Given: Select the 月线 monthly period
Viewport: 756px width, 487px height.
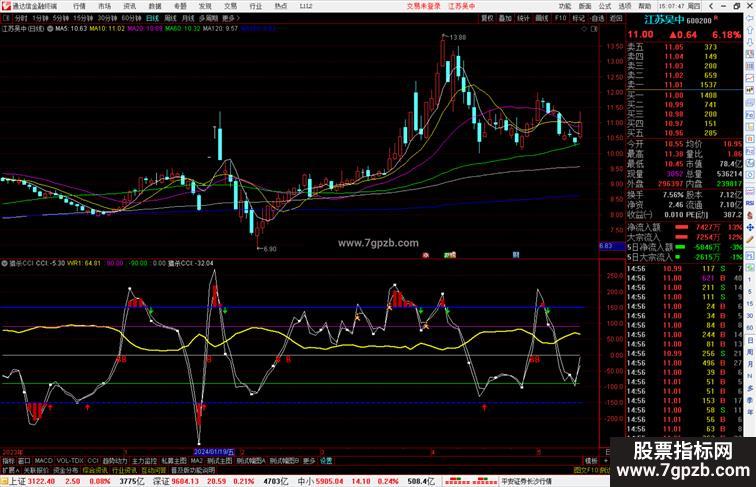Looking at the screenshot, I should [x=188, y=18].
